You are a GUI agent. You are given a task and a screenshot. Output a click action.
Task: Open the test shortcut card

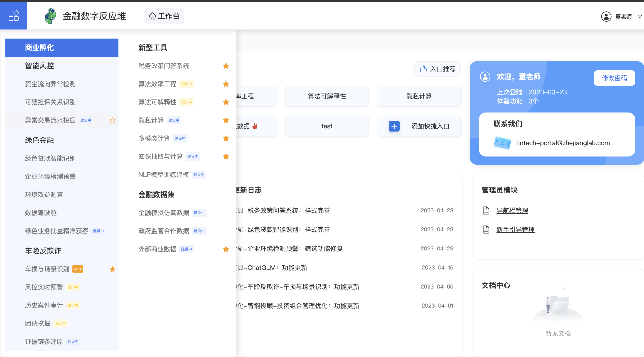click(327, 126)
